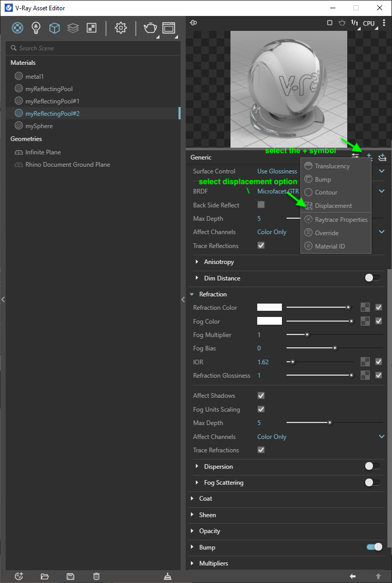The image size is (392, 583).
Task: Switch the Dim Distance toggle
Action: coord(372,278)
